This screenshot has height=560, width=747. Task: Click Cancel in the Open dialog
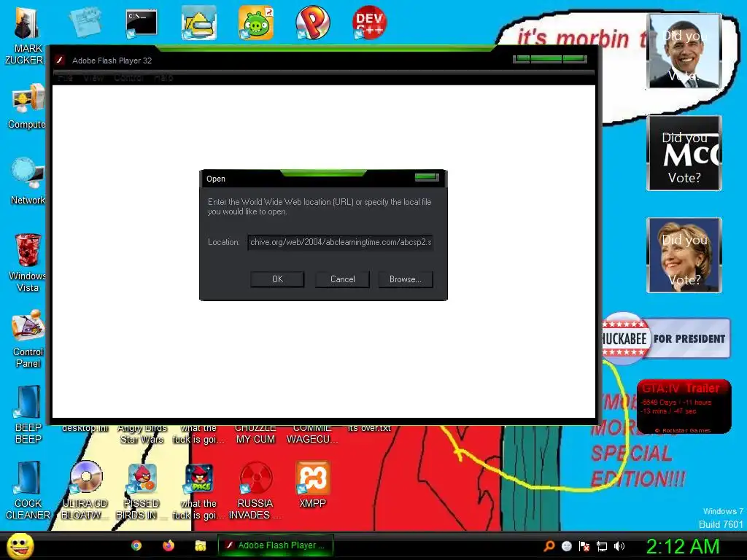pyautogui.click(x=343, y=279)
